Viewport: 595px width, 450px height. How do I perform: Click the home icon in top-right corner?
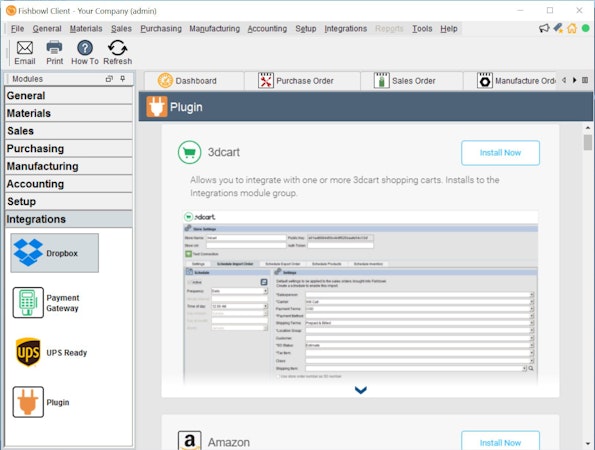coord(571,28)
